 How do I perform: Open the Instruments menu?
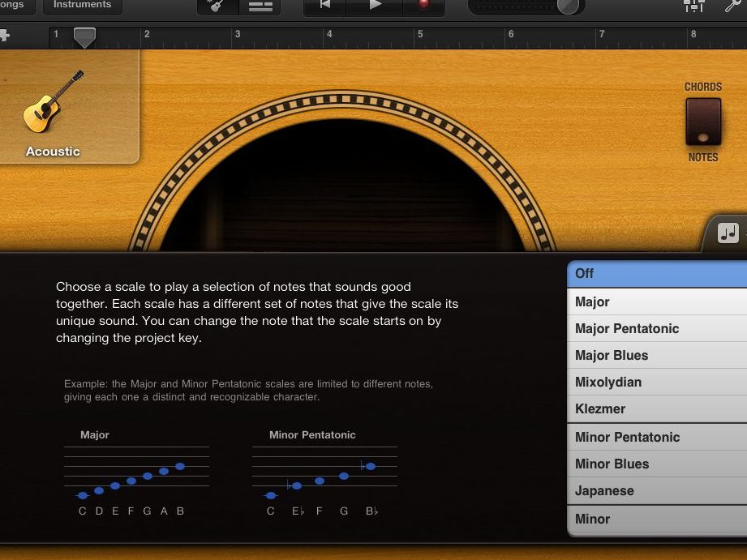click(x=82, y=3)
